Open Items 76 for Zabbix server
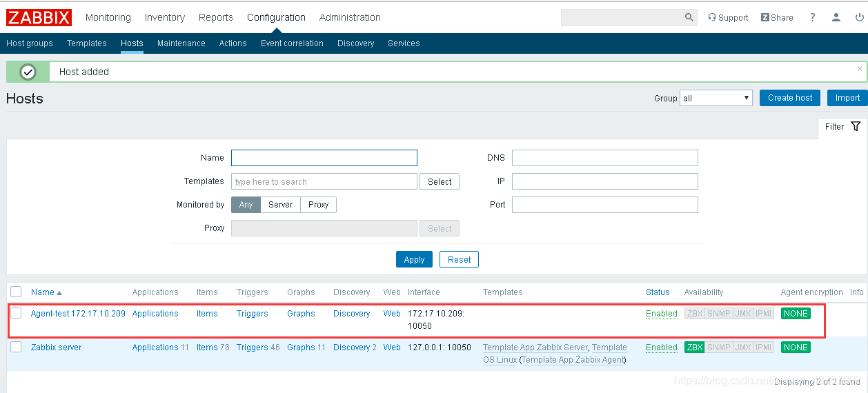Image resolution: width=868 pixels, height=393 pixels. point(207,347)
